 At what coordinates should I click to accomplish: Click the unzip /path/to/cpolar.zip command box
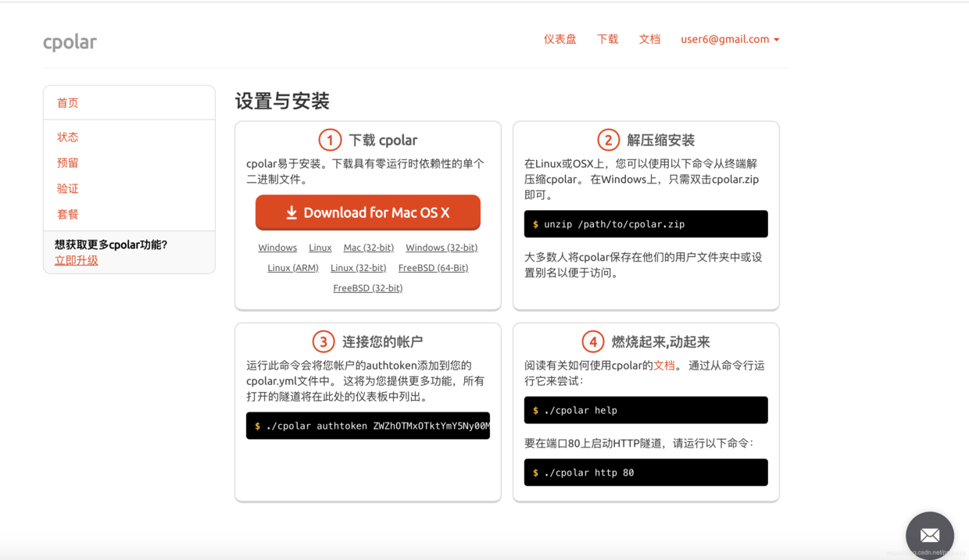pyautogui.click(x=645, y=224)
